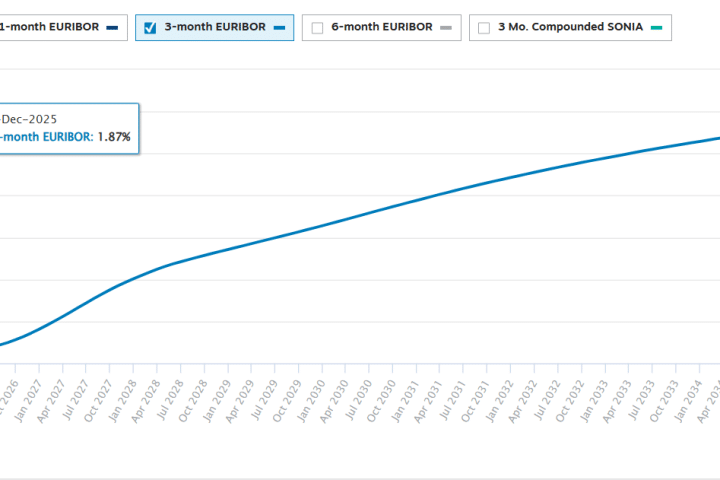Click the green Compounded SONIA legend swatch
The height and width of the screenshot is (480, 720).
654,28
